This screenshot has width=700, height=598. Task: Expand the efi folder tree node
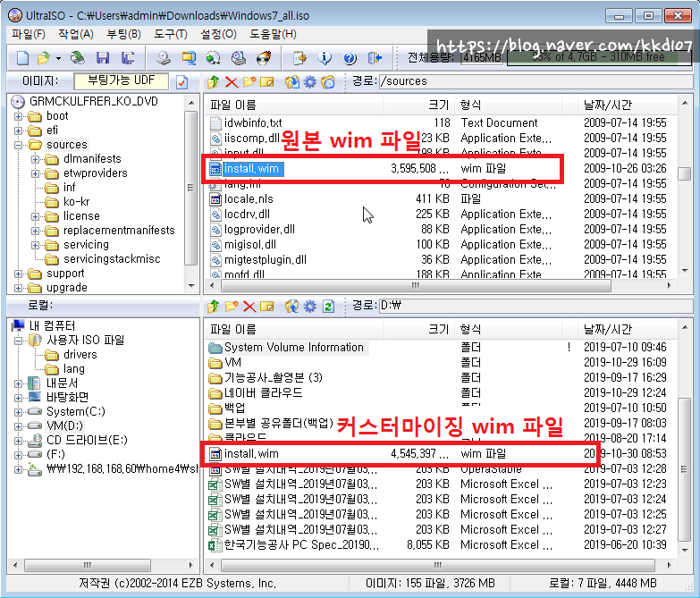click(x=18, y=131)
